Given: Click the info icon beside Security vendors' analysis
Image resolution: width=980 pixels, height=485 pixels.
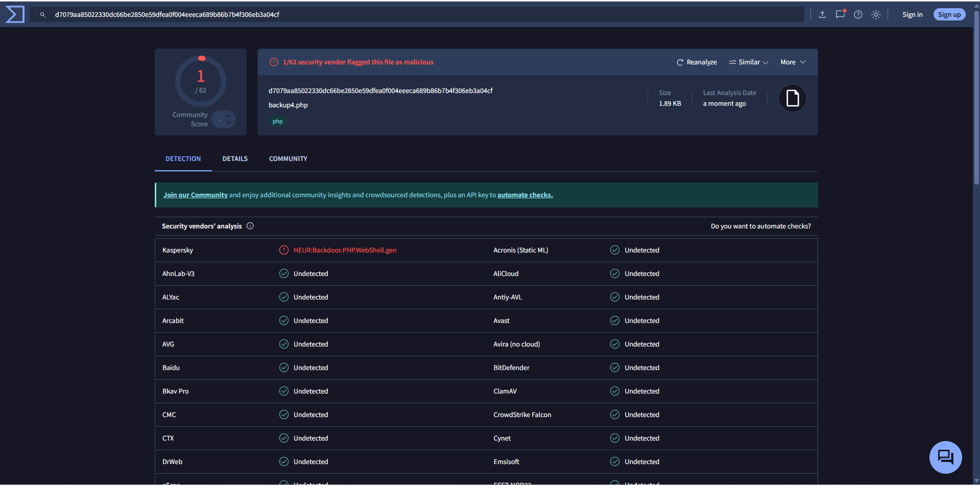Looking at the screenshot, I should pos(250,225).
